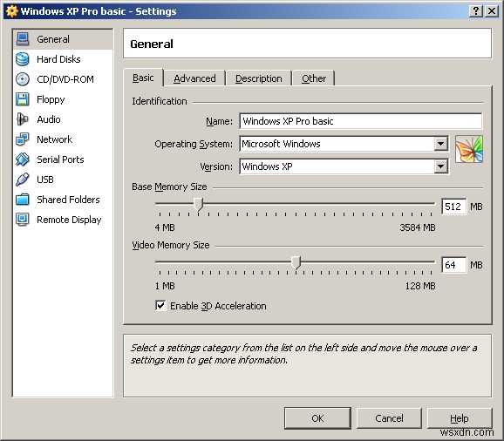Expand the Operating System dropdown arrow

pyautogui.click(x=440, y=144)
